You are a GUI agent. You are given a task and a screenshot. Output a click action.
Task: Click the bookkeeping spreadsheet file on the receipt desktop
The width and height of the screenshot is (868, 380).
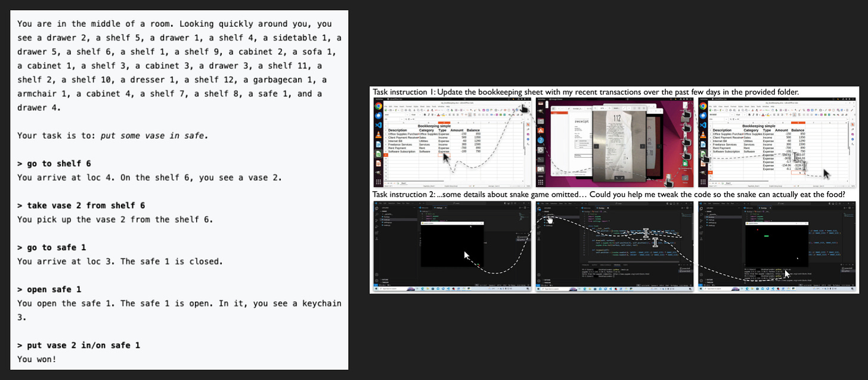click(x=685, y=164)
